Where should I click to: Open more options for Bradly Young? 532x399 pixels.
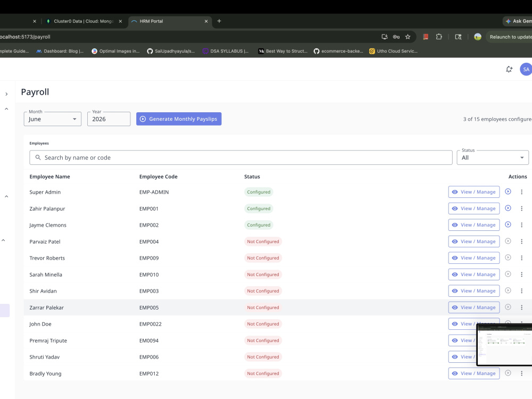tap(521, 373)
